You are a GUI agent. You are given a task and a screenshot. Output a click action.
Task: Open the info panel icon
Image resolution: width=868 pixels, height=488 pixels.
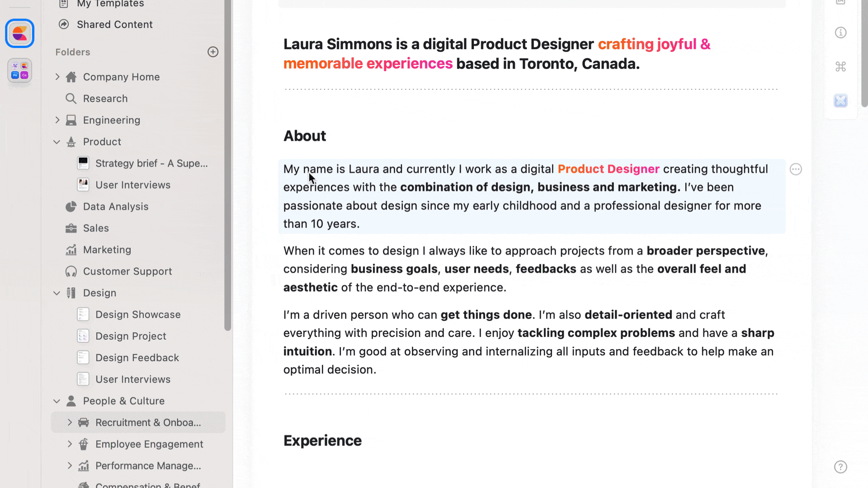point(840,33)
